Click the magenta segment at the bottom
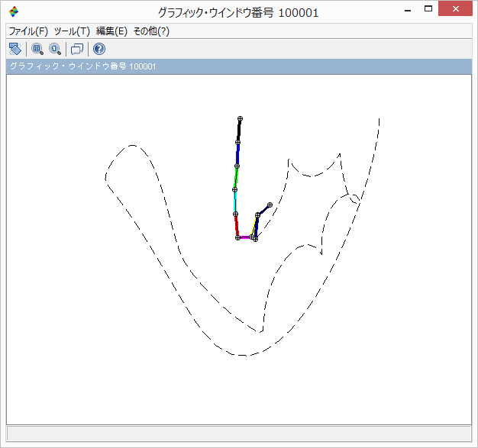Screen dimensions: 478x448 click(247, 238)
